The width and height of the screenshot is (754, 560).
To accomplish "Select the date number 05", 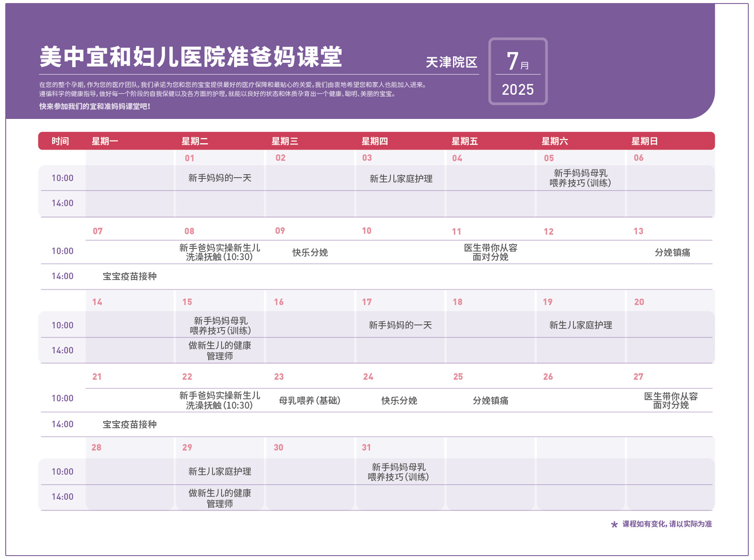I will pos(549,158).
